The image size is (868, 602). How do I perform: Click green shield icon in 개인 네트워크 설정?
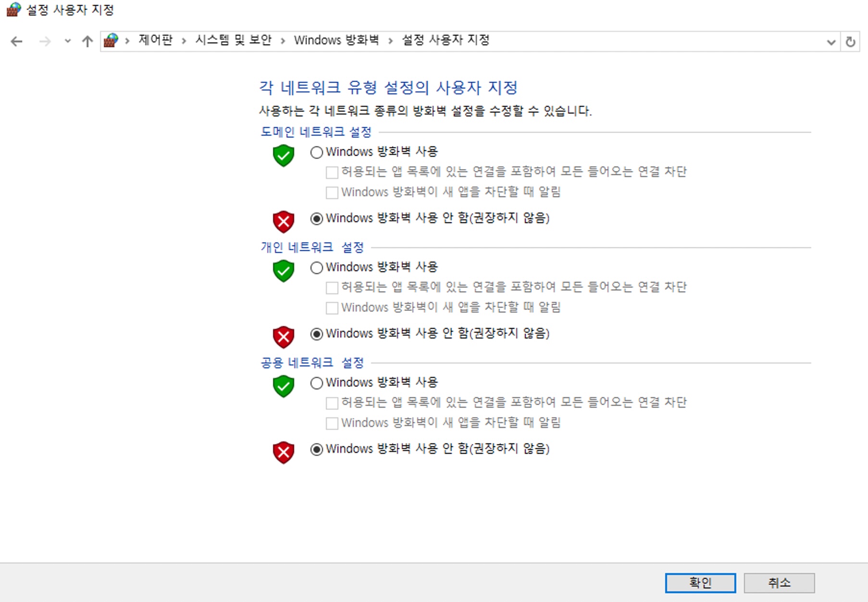point(284,271)
